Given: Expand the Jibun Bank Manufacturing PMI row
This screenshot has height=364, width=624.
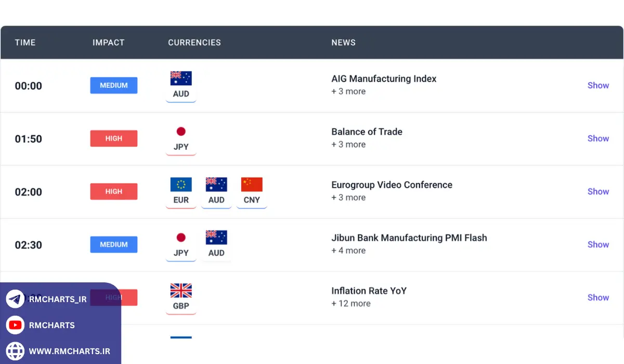Looking at the screenshot, I should [598, 244].
